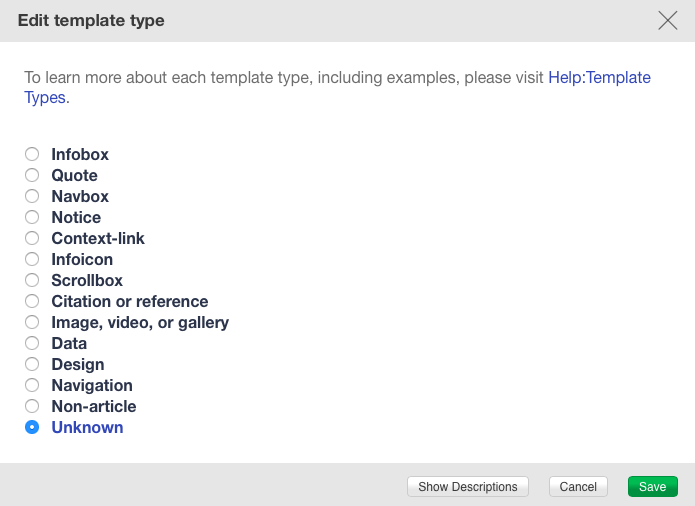Pick the Data template type
This screenshot has width=695, height=506.
tap(32, 344)
